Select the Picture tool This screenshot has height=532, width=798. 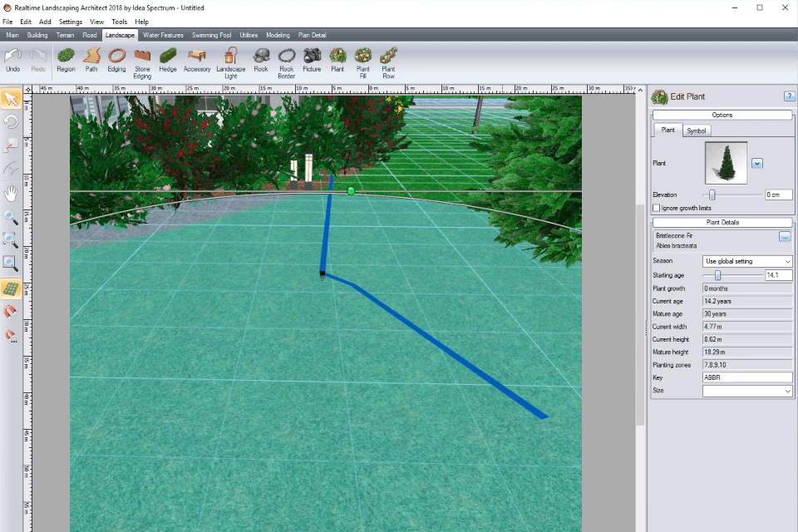click(x=312, y=60)
